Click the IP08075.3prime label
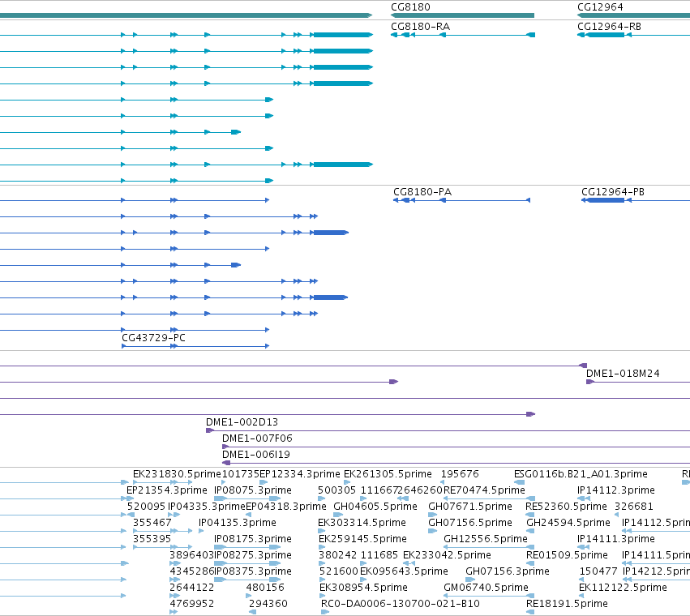This screenshot has width=690, height=616. pos(253,490)
